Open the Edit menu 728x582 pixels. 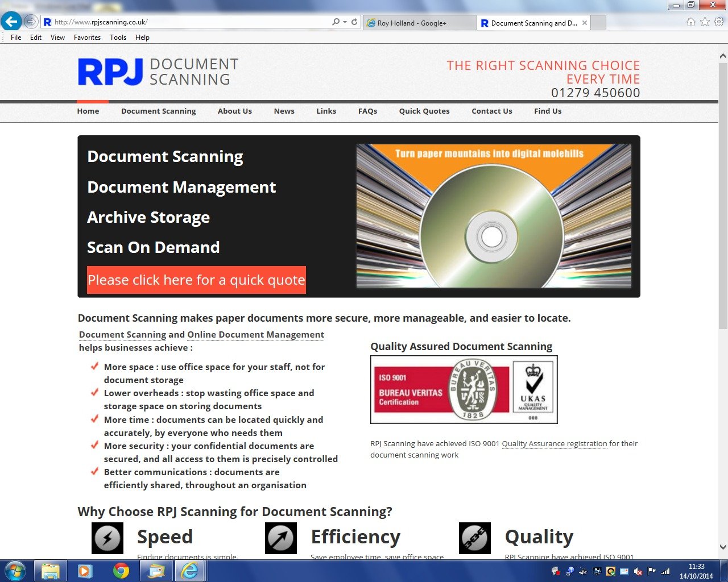36,38
